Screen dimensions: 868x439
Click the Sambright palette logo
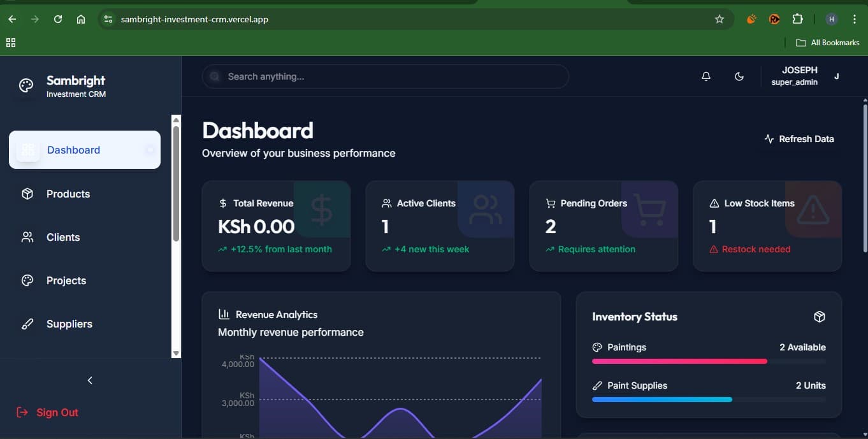click(25, 85)
